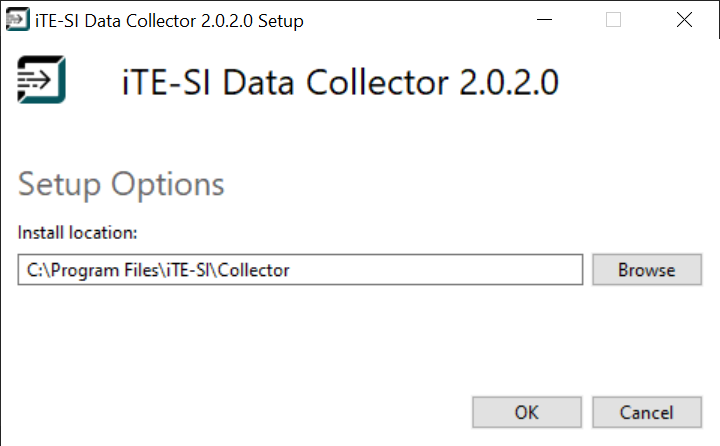Open the Browse folder dialog
This screenshot has height=446, width=720.
[646, 270]
